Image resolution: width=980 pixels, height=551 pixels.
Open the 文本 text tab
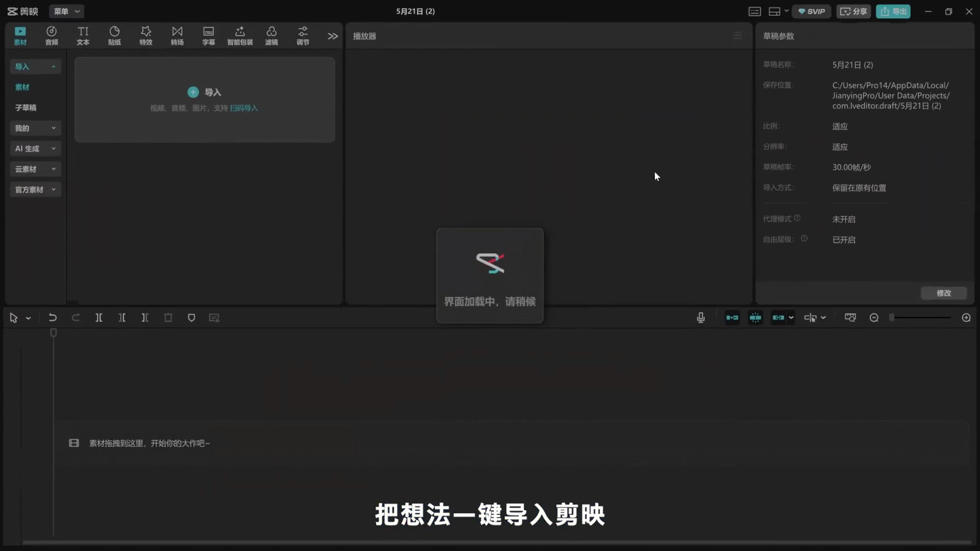[x=83, y=36]
